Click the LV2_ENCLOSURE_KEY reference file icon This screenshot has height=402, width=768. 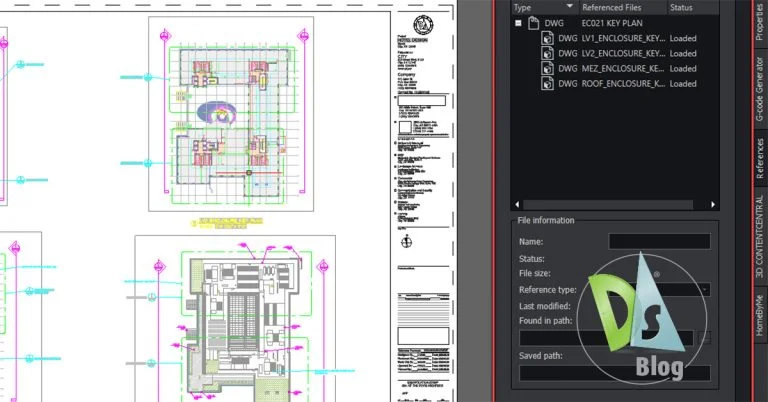pos(548,53)
